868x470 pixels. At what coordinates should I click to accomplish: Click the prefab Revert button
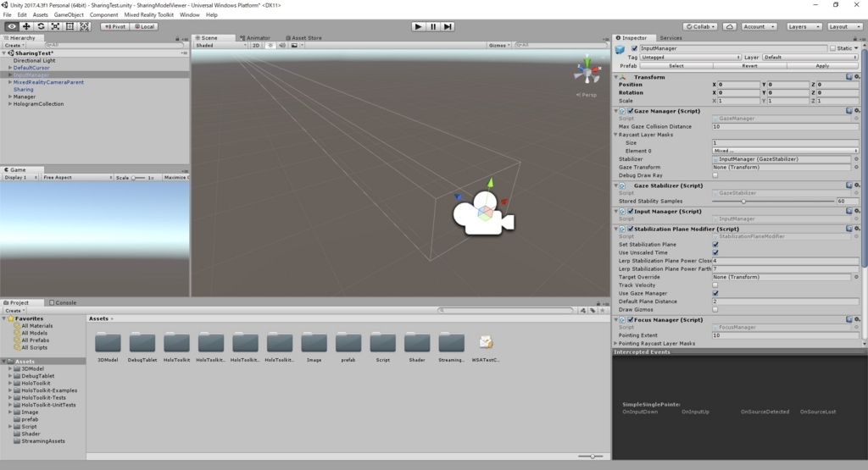tap(749, 66)
